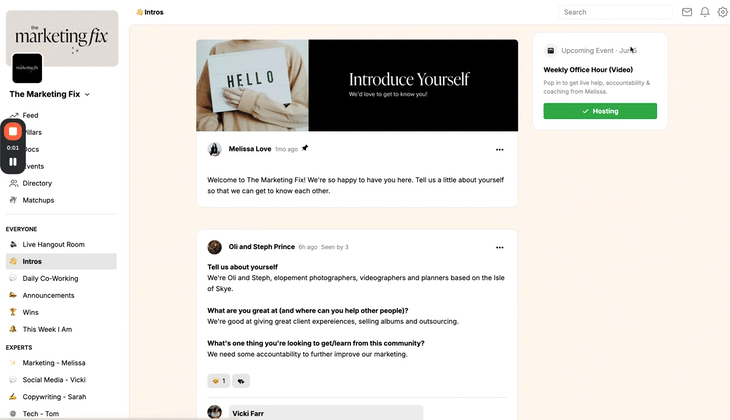The height and width of the screenshot is (420, 730).
Task: Click the pin icon beside Melissa Love
Action: click(305, 148)
